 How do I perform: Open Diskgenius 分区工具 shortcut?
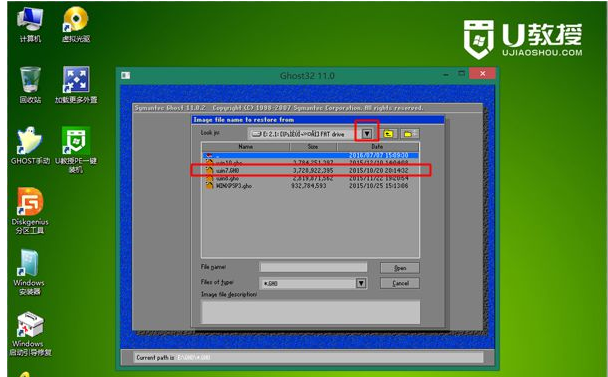click(x=30, y=211)
